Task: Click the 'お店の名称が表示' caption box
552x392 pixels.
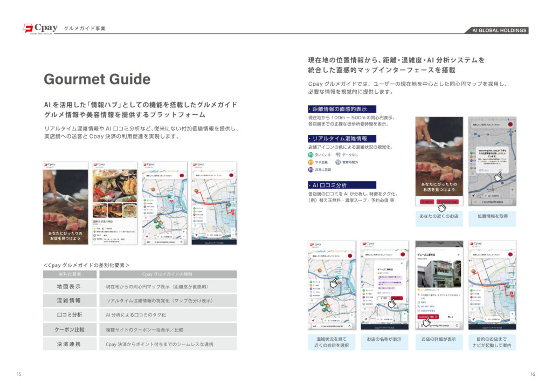Action: click(x=384, y=342)
